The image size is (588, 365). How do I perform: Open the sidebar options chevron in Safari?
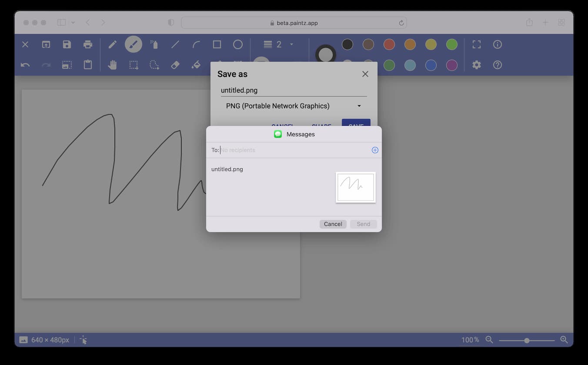(x=73, y=22)
